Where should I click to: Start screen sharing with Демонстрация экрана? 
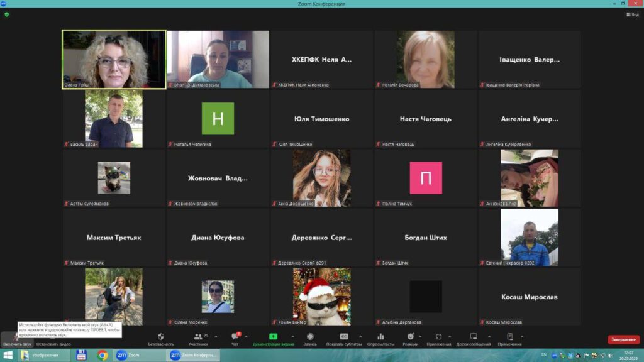point(273,339)
